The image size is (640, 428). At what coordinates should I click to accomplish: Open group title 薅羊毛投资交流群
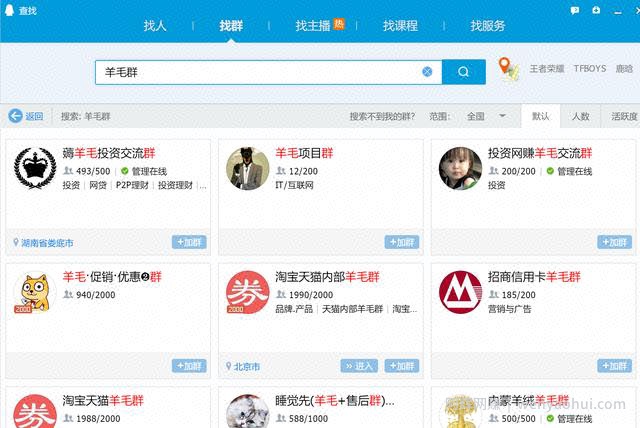point(109,153)
